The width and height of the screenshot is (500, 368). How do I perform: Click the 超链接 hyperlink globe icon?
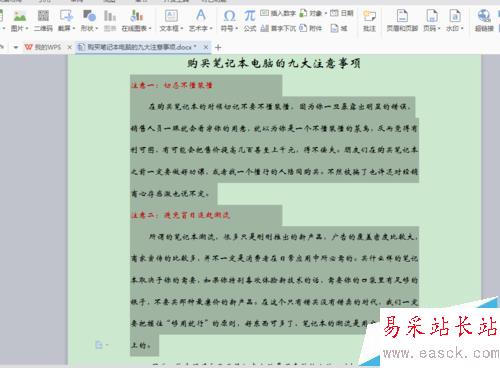pyautogui.click(x=484, y=16)
